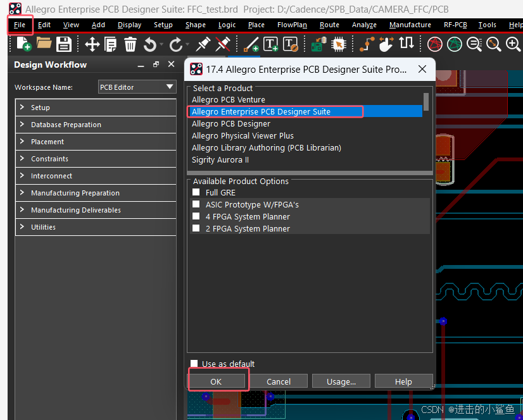The height and width of the screenshot is (420, 523).
Task: Open the Display menu
Action: [x=129, y=25]
